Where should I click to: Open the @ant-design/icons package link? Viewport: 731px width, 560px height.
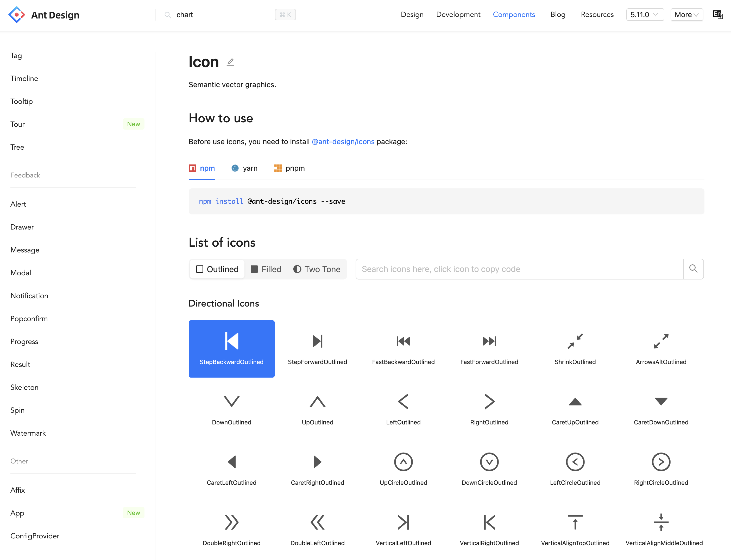point(343,142)
